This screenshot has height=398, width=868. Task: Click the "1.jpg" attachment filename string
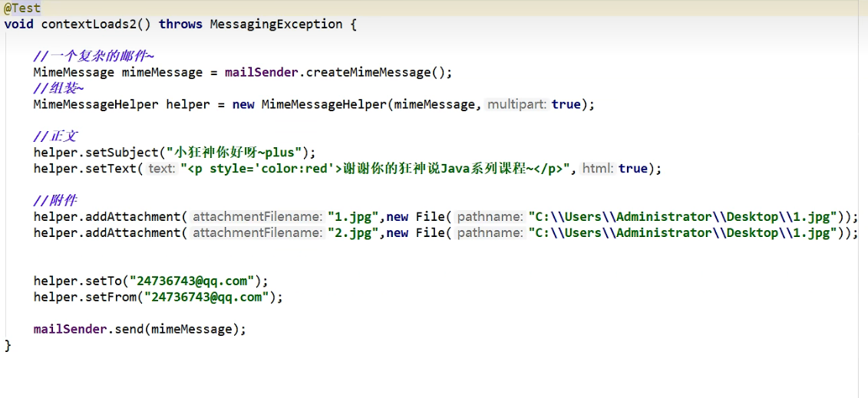click(352, 217)
